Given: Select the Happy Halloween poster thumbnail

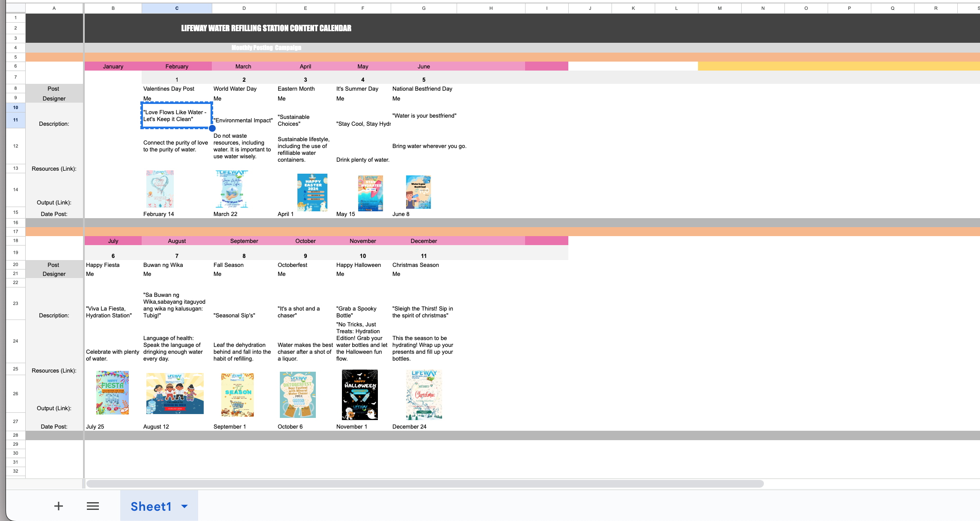Looking at the screenshot, I should coord(360,394).
